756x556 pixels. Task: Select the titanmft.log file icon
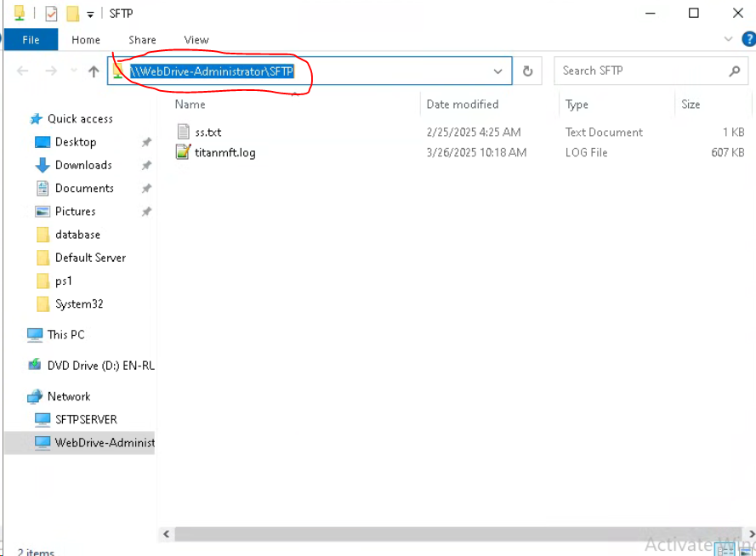click(x=184, y=152)
